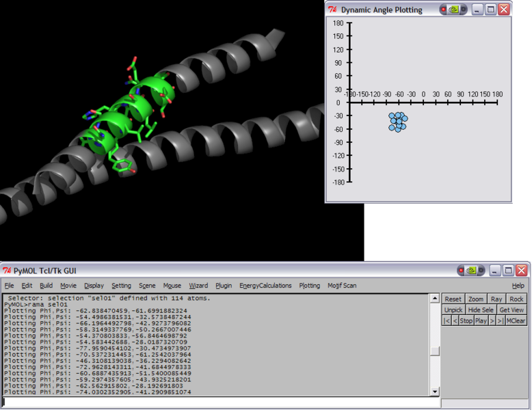Viewport: 532px width, 410px height.
Task: Open the Plotting menu
Action: coord(309,286)
